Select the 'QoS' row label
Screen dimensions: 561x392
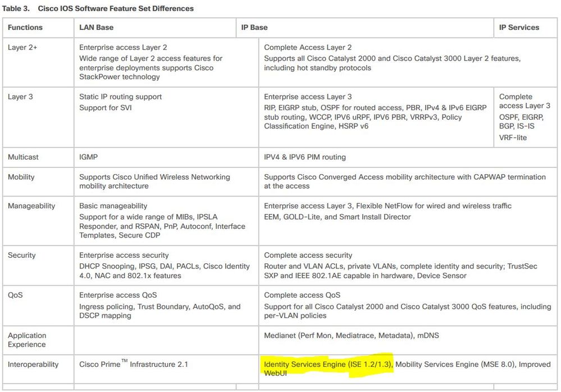coord(15,295)
